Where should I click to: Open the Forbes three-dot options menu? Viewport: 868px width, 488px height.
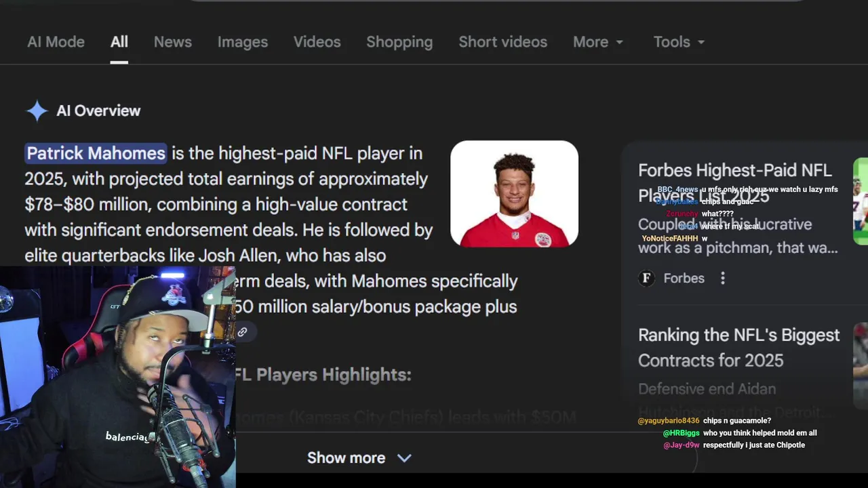click(723, 278)
